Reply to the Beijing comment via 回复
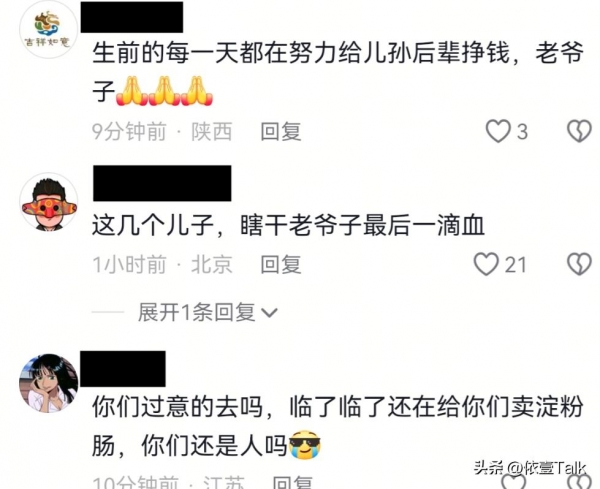The width and height of the screenshot is (600, 489). click(281, 264)
